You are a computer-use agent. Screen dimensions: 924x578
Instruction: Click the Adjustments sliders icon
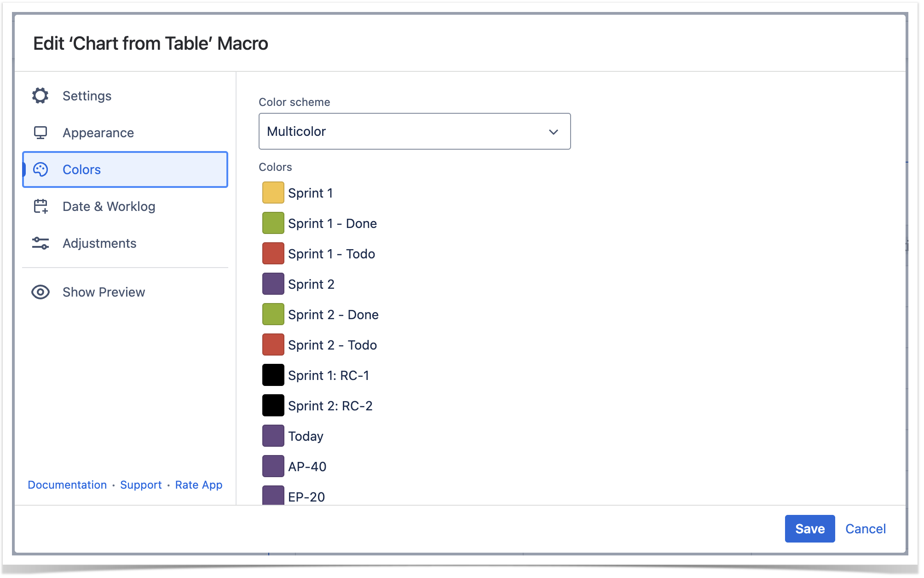tap(40, 243)
